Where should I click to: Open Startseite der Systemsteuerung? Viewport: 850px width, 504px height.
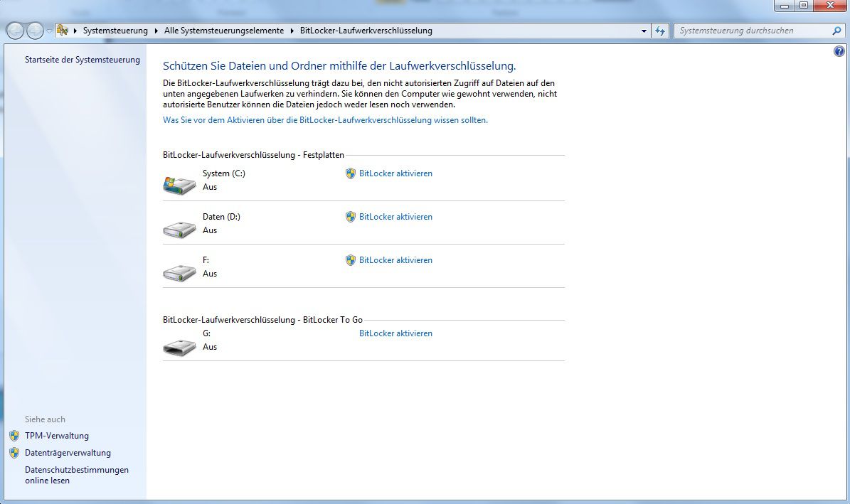(x=82, y=60)
